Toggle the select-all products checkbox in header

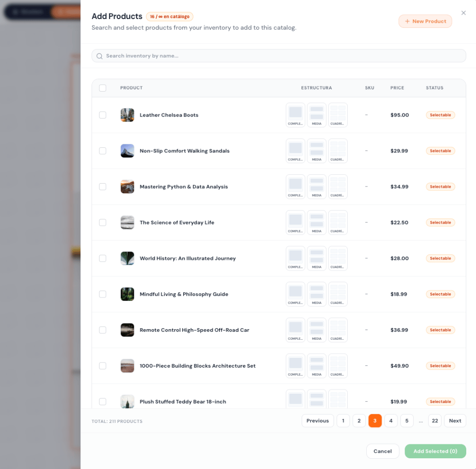tap(103, 88)
